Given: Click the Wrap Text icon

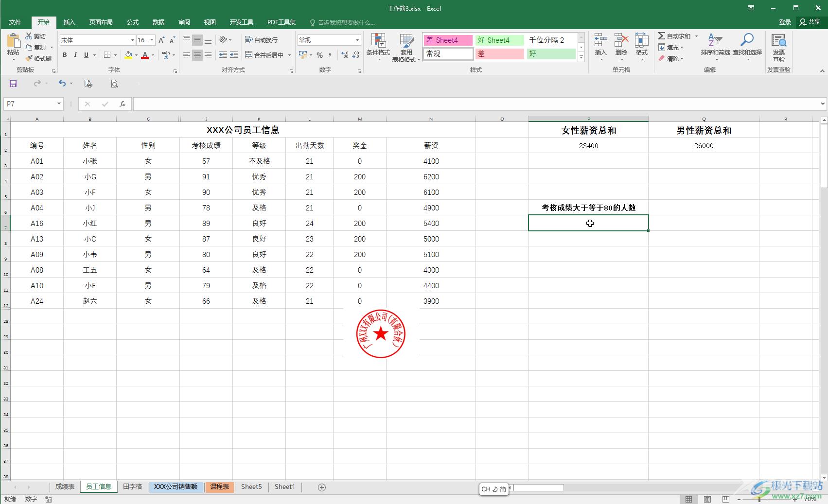Looking at the screenshot, I should 248,40.
